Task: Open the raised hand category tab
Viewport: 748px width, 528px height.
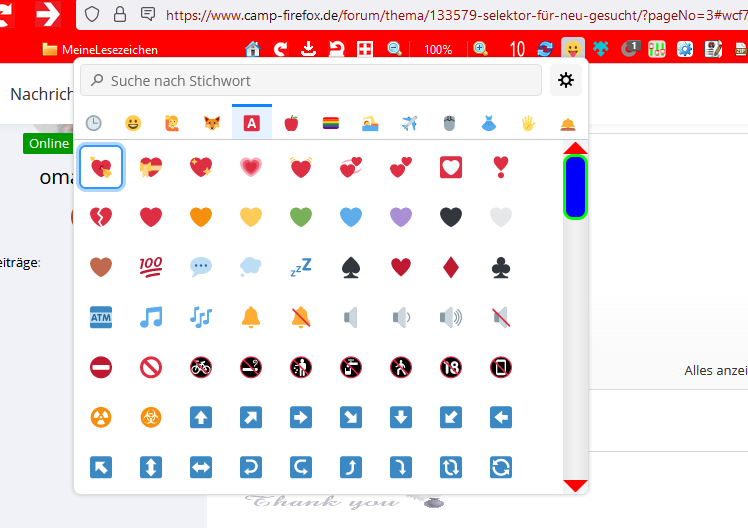Action: coord(528,123)
